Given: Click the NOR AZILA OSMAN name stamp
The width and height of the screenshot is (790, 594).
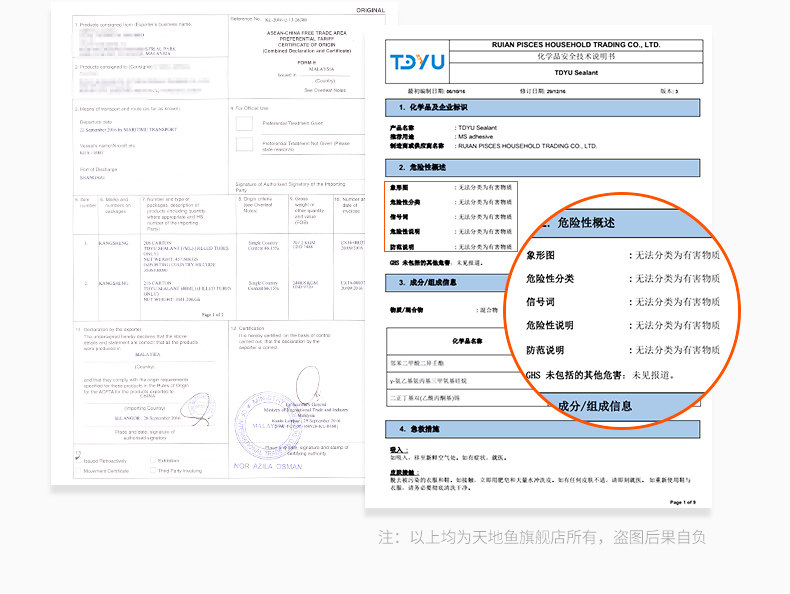Looking at the screenshot, I should pyautogui.click(x=268, y=467).
